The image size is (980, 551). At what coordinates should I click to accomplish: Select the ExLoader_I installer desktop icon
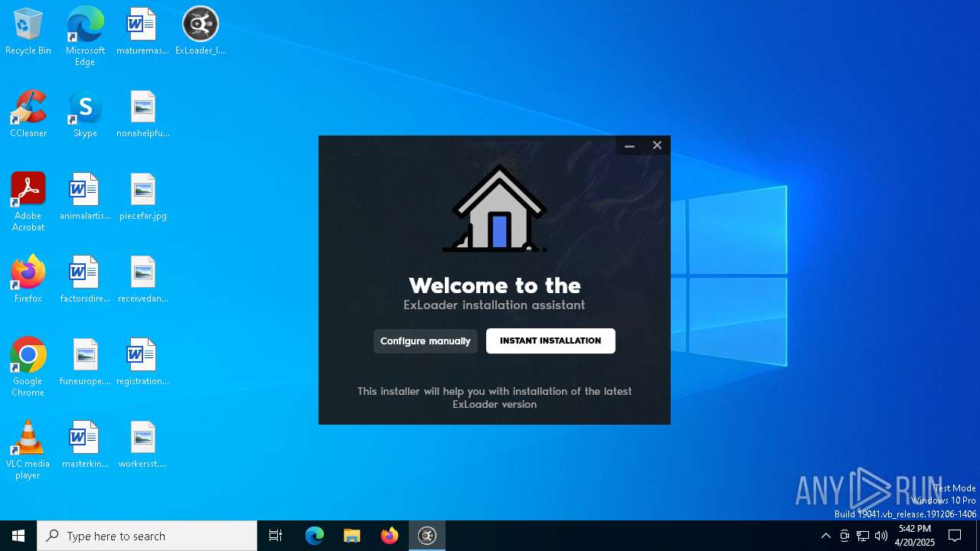[200, 32]
